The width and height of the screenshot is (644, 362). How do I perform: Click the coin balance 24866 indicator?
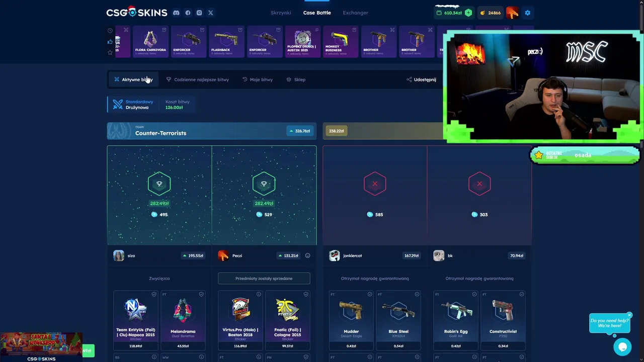[490, 13]
